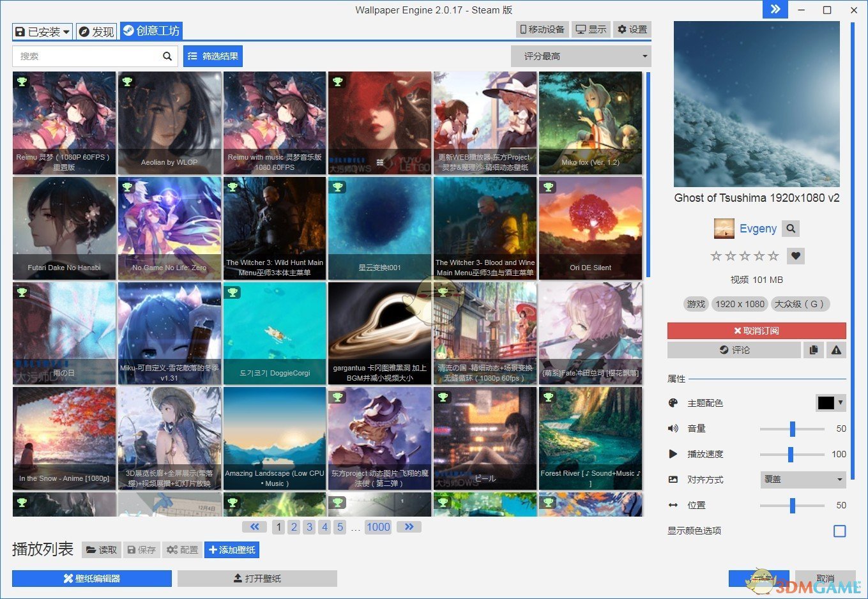
Task: Click the 位置 position slider
Action: tap(792, 505)
